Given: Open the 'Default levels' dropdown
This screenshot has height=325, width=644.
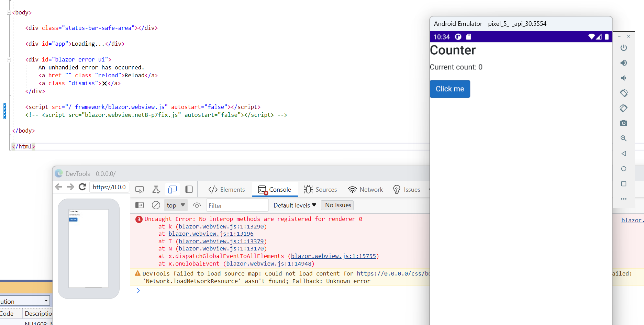Looking at the screenshot, I should (x=294, y=205).
